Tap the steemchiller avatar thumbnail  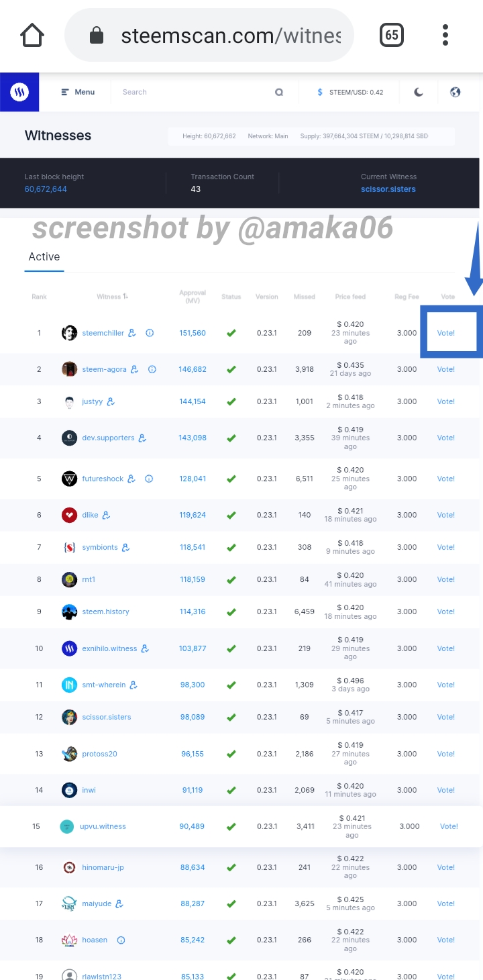[69, 333]
